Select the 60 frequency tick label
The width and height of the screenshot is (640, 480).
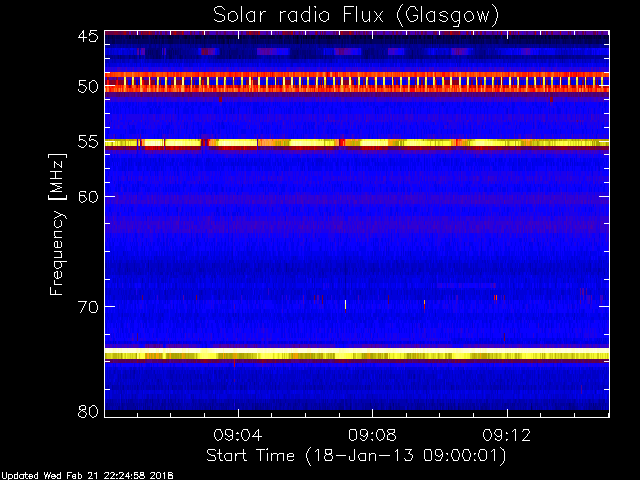click(88, 197)
